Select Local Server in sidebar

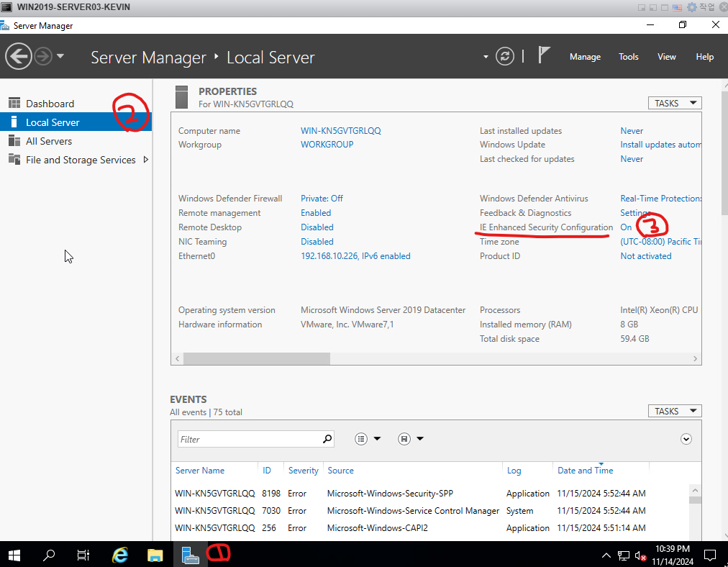pos(76,122)
